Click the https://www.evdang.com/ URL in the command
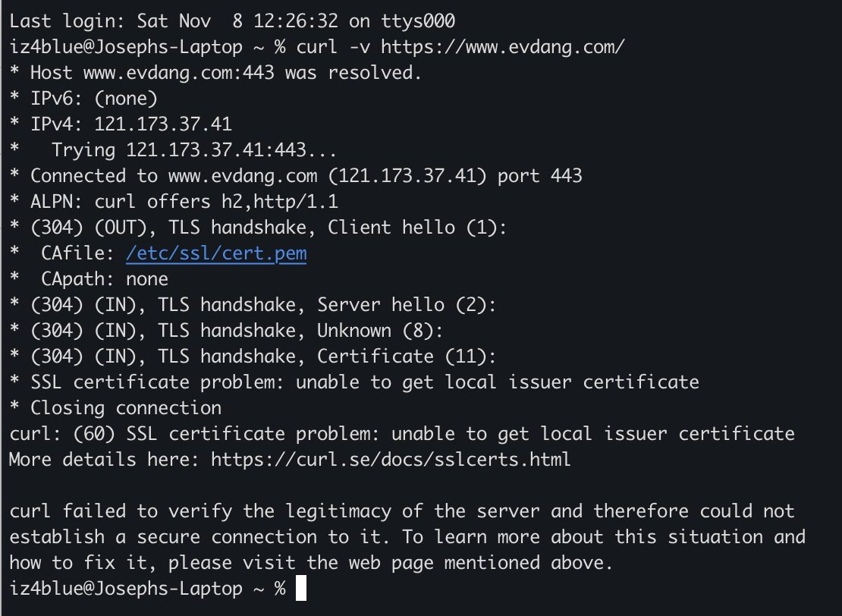The height and width of the screenshot is (616, 842). pos(503,47)
